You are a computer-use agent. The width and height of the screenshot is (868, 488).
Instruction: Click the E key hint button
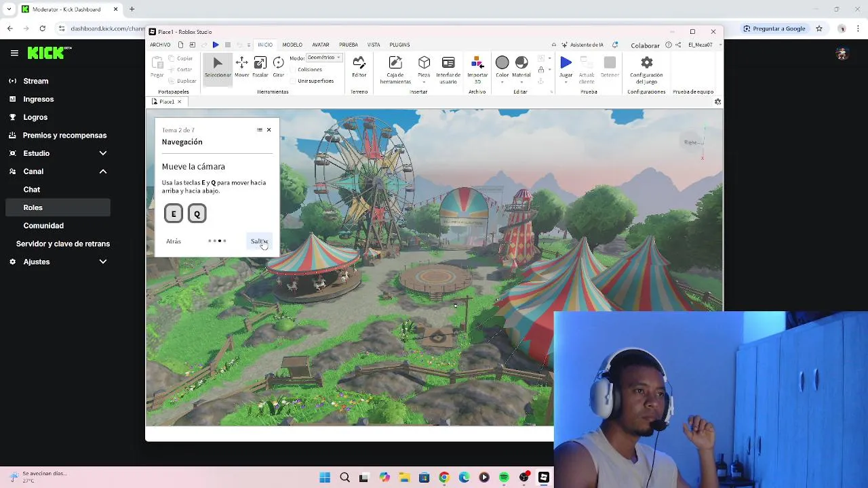[174, 213]
